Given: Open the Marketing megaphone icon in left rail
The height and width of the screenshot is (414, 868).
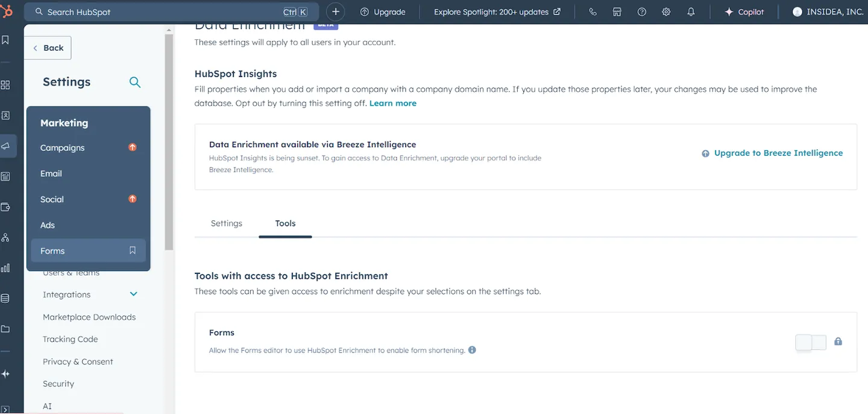Looking at the screenshot, I should pos(5,146).
